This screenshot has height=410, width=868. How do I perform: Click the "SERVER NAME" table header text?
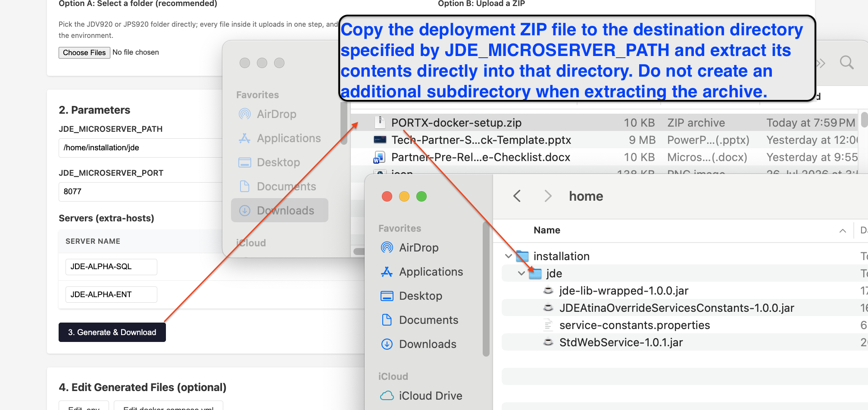93,241
